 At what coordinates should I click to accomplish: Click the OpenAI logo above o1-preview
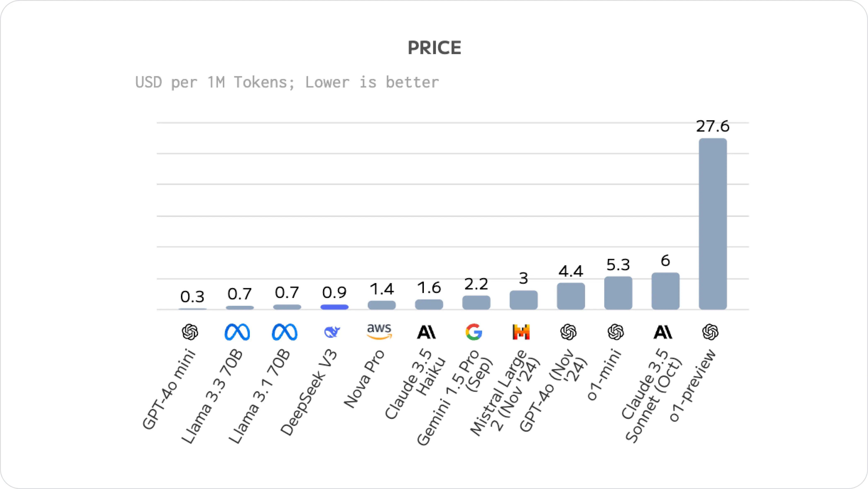tap(710, 332)
